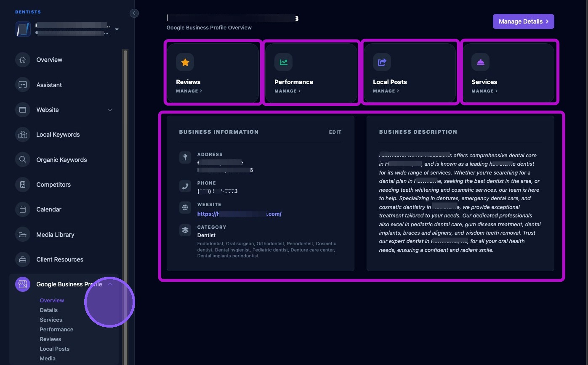
Task: Open the business account switcher dropdown
Action: click(117, 29)
